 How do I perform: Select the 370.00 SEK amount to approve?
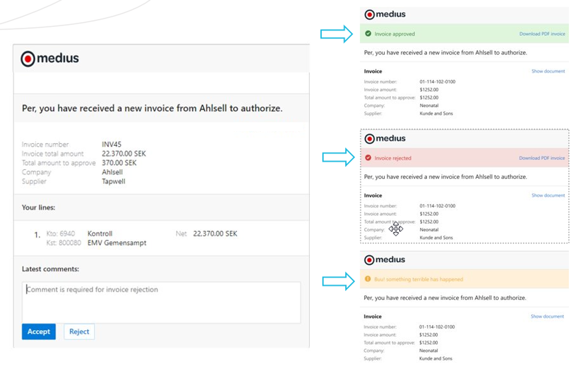(x=119, y=163)
